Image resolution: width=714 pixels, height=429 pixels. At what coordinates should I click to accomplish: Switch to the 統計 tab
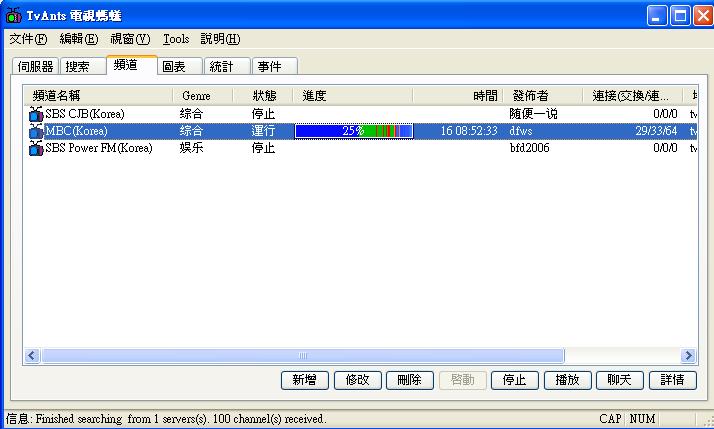coord(227,66)
